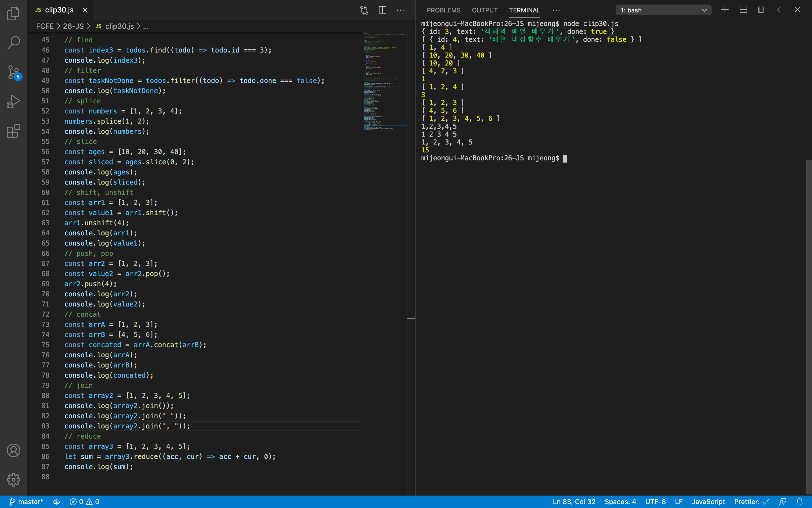Click terminal prompt input cursor
This screenshot has height=508, width=812.
pyautogui.click(x=565, y=158)
